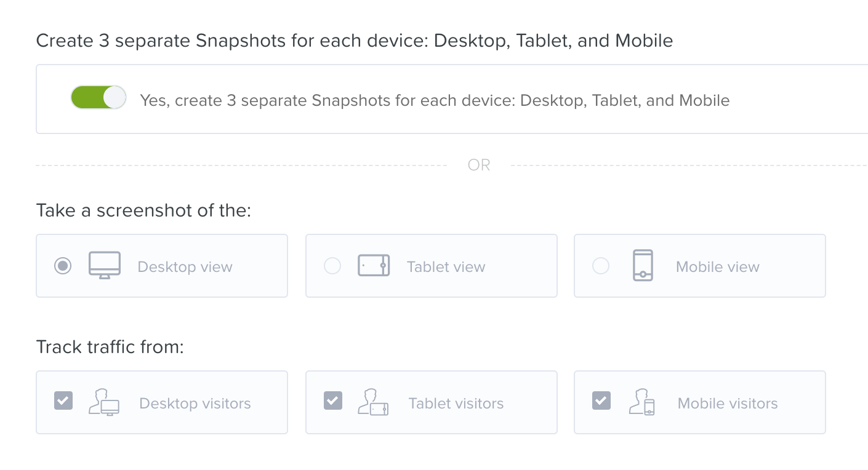Screen dimensions: 868x470
Task: Turn off the separate Snapshots toggle switch
Action: [98, 98]
